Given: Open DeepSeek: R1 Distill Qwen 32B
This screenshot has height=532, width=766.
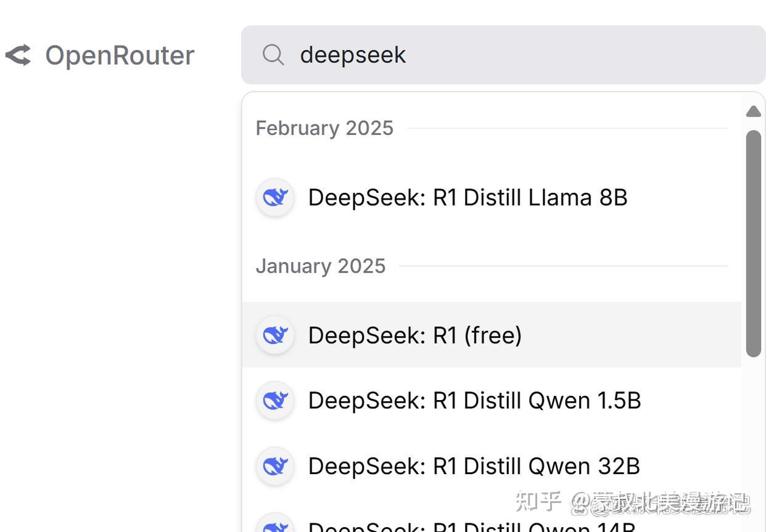Looking at the screenshot, I should tap(474, 466).
